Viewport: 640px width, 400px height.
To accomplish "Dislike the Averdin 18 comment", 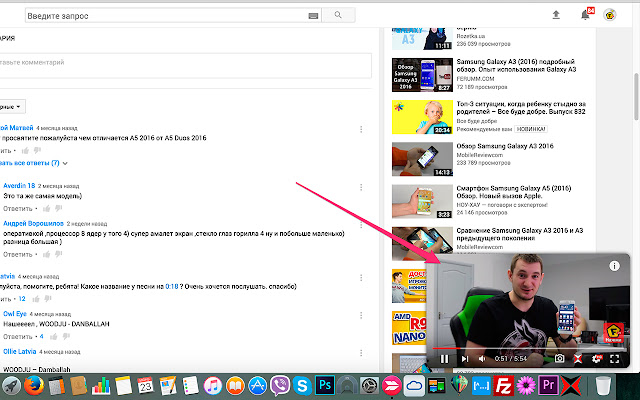I will coord(59,209).
